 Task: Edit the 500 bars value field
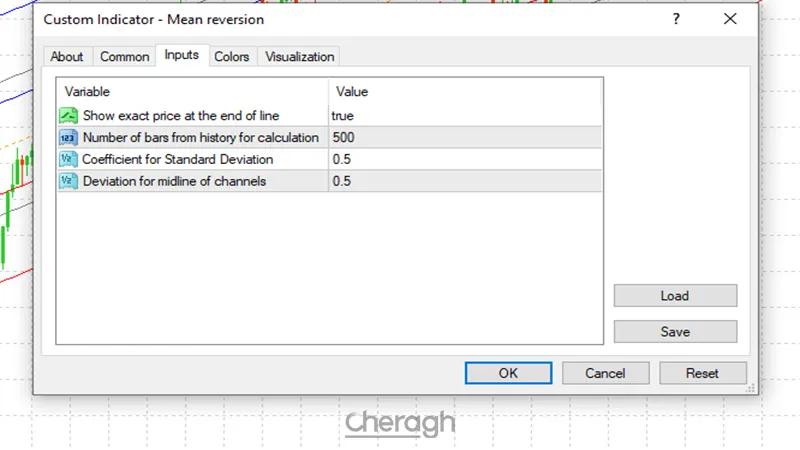click(465, 138)
